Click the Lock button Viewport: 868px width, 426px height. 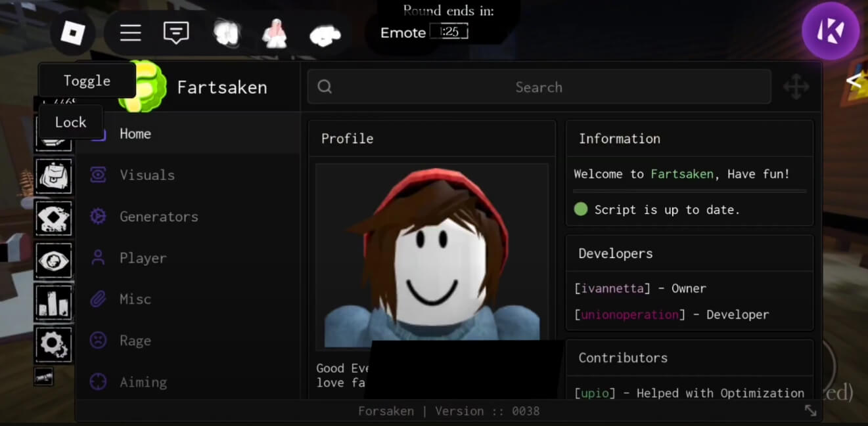pos(71,122)
